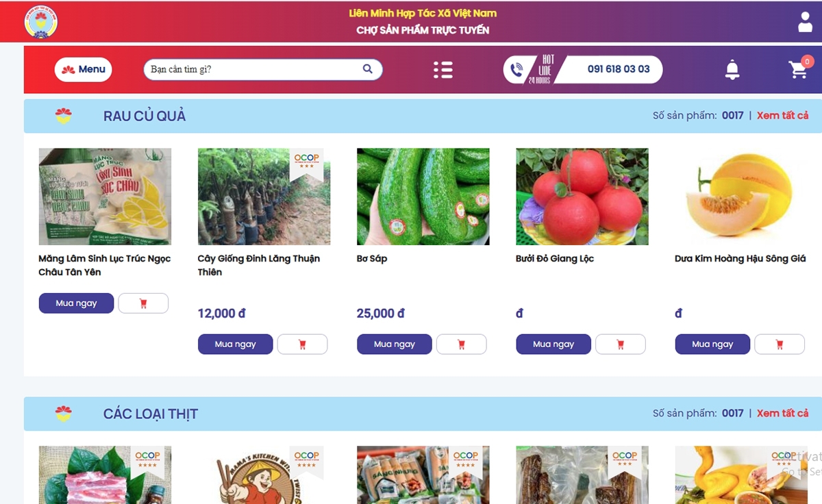The width and height of the screenshot is (822, 504).
Task: Click the notification bell icon
Action: pos(732,70)
